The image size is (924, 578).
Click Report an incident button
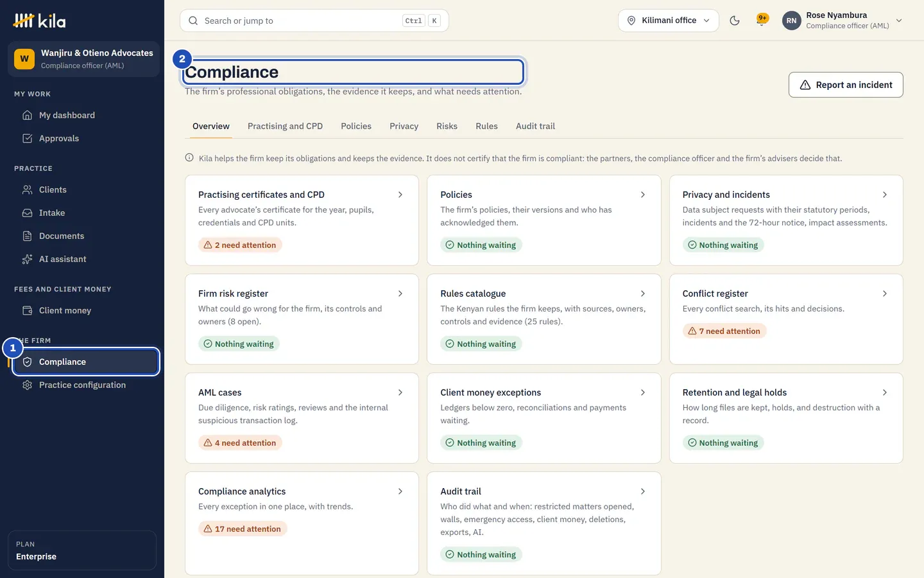[846, 85]
